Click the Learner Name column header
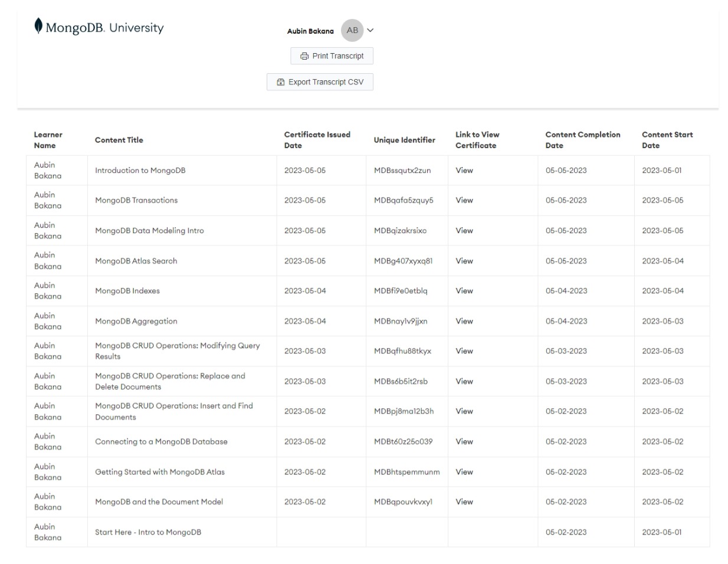Viewport: 728px width, 564px height. (48, 140)
